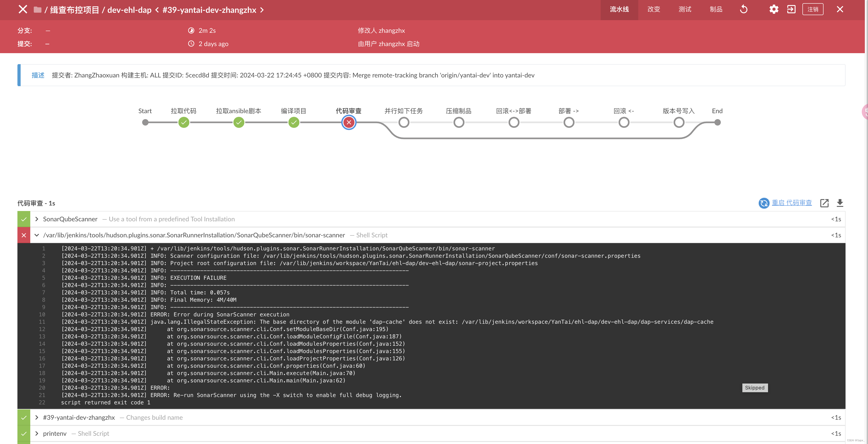Click the folder icon in breadcrumb

pyautogui.click(x=37, y=10)
